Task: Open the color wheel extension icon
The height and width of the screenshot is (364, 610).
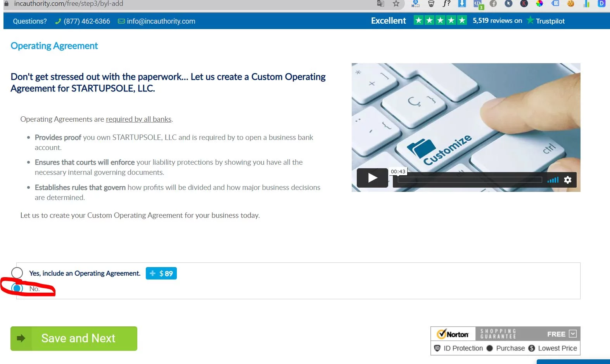Action: point(539,4)
